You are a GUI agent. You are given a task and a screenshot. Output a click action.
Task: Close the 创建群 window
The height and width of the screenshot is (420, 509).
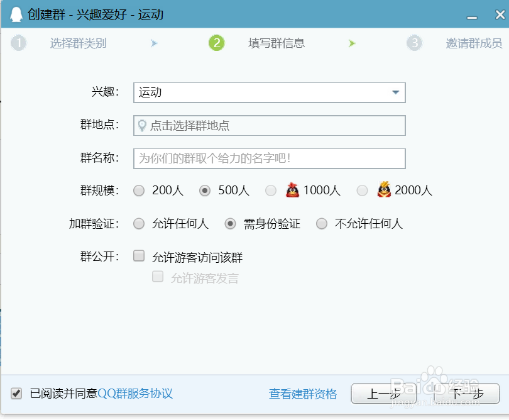(500, 14)
